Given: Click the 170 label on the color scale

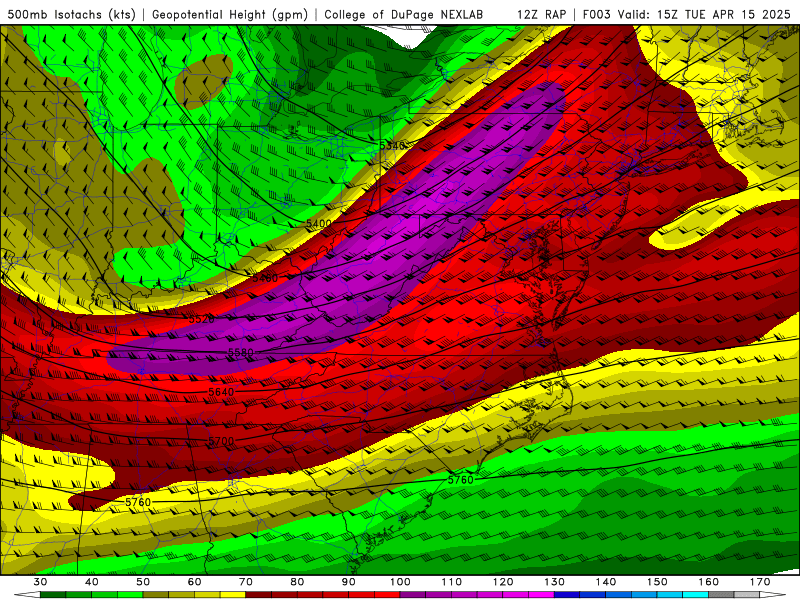Looking at the screenshot, I should [x=760, y=582].
